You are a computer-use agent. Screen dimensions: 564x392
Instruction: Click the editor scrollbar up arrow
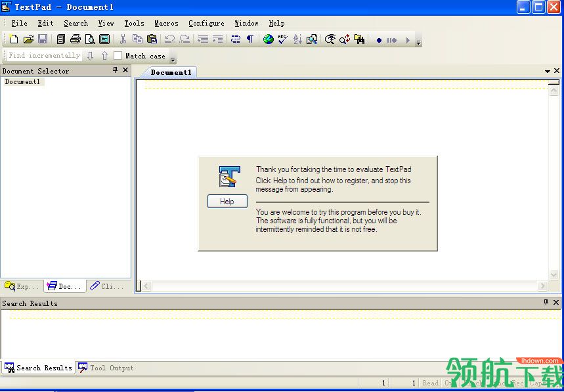tap(554, 91)
